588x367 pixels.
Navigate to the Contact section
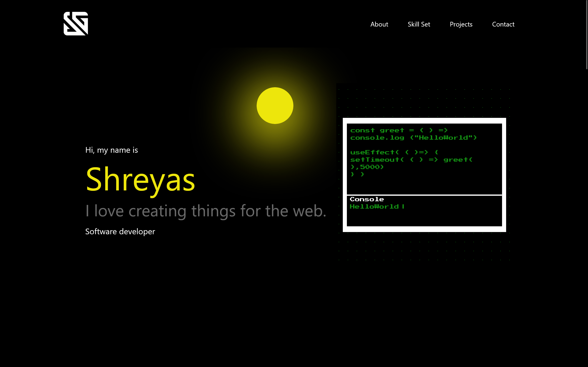point(503,24)
